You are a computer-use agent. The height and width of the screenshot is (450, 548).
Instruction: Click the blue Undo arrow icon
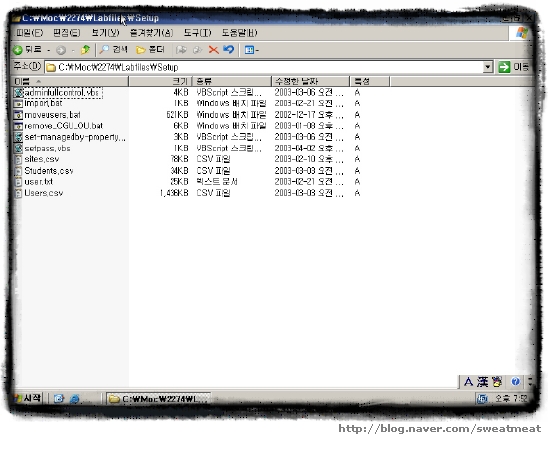click(229, 50)
